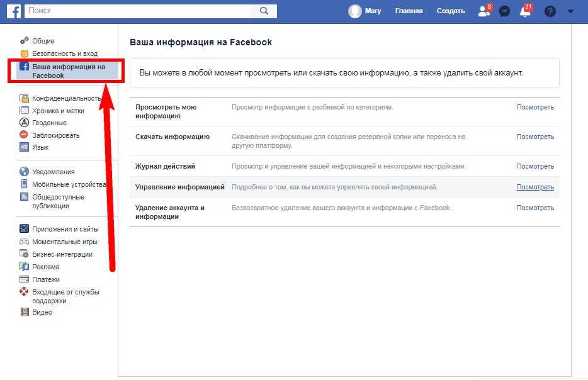Open Бизнес-интеграции settings
Viewport: 588px width, 380px height.
pyautogui.click(x=62, y=254)
